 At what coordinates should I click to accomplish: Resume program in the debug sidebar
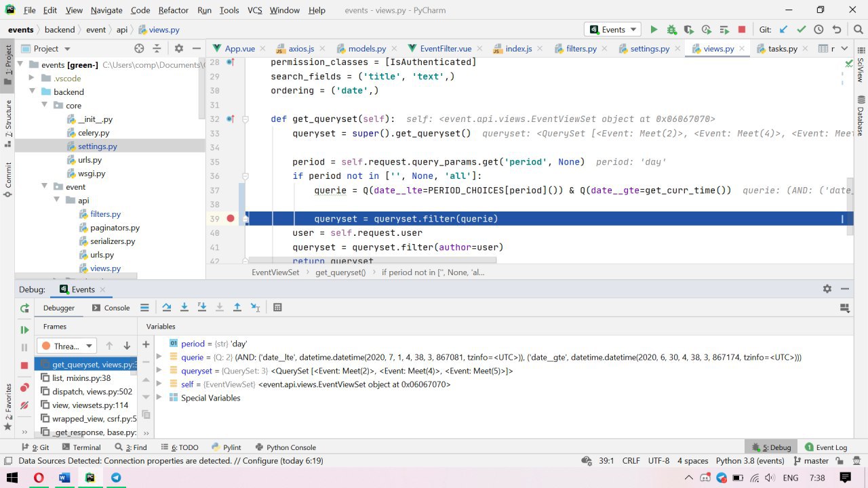24,330
